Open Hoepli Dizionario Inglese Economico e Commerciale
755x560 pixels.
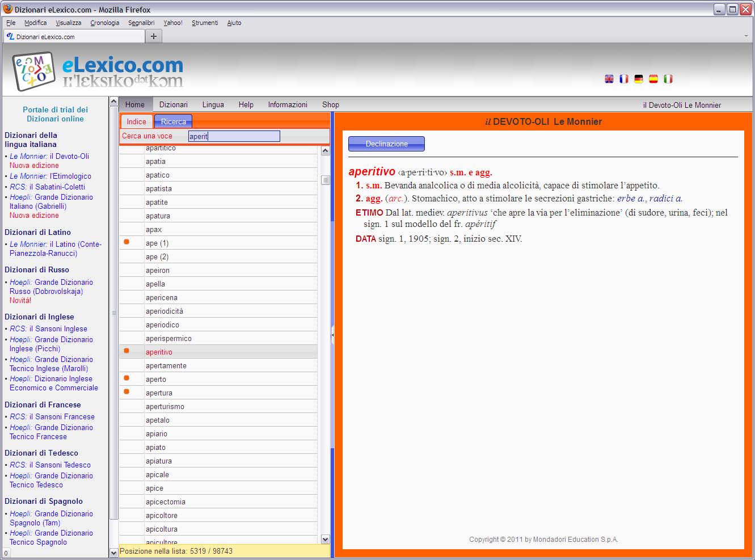(x=54, y=383)
